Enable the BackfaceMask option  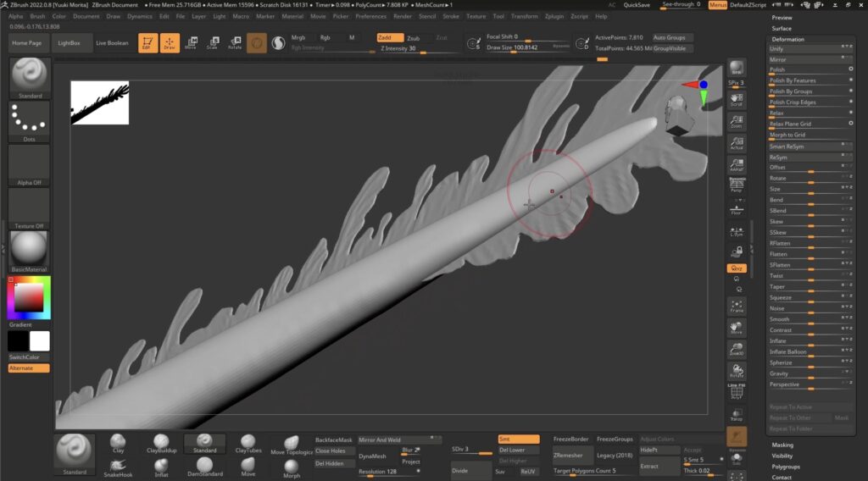(333, 440)
